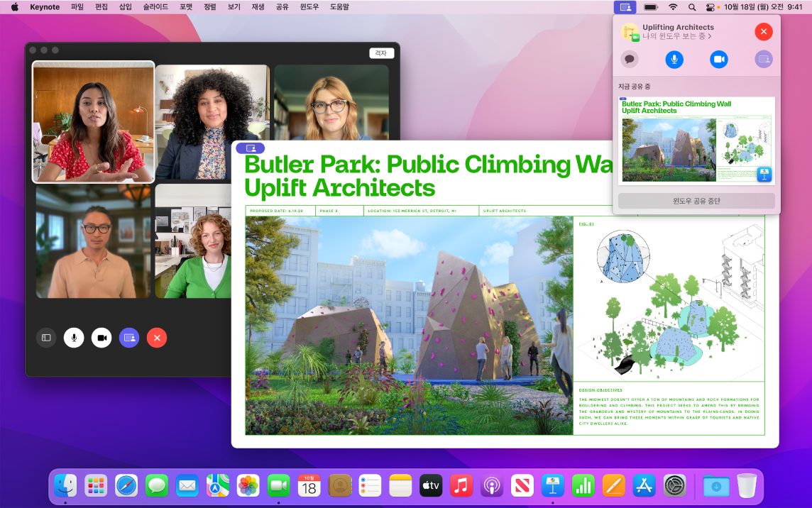
Task: Leave the FaceTime call
Action: pos(157,338)
